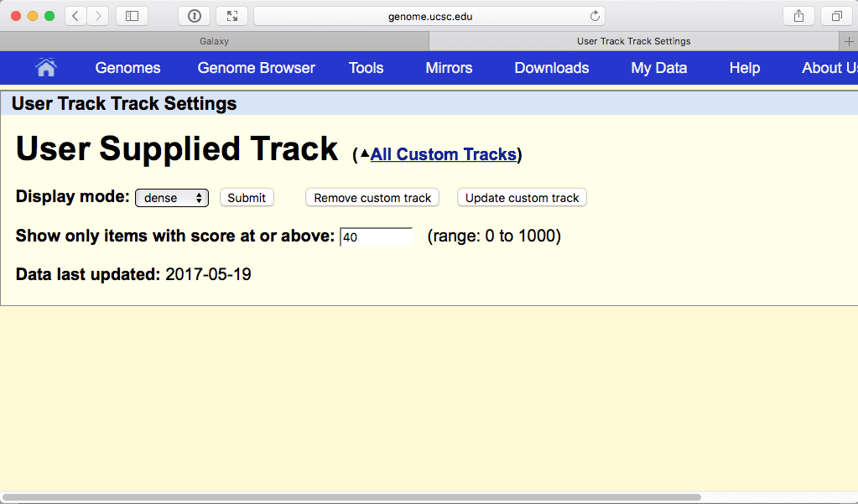Go back with Safari back arrow
Image resolution: width=858 pixels, height=504 pixels.
point(75,16)
